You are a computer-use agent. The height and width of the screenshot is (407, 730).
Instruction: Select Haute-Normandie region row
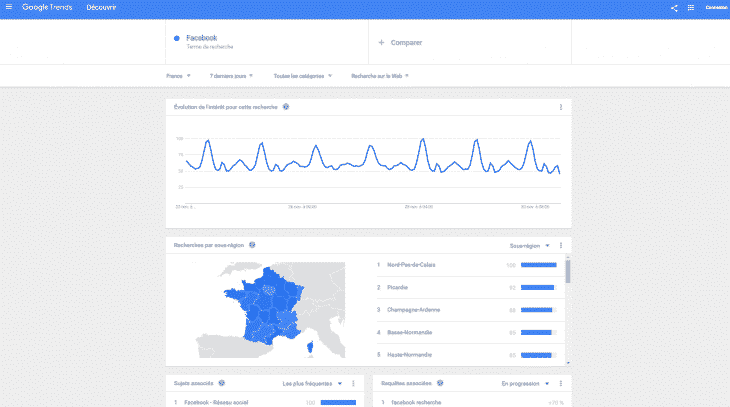470,355
